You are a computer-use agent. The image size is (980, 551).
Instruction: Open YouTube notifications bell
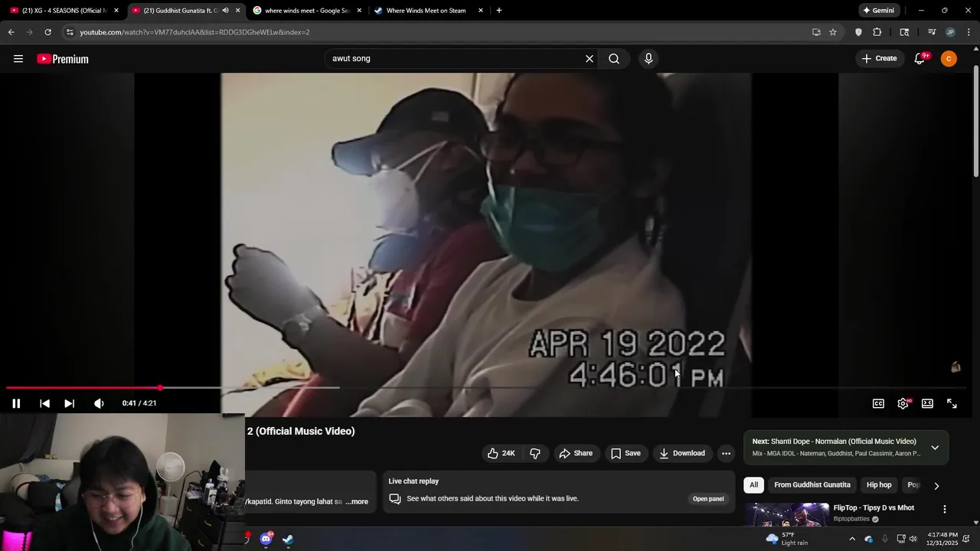coord(920,59)
